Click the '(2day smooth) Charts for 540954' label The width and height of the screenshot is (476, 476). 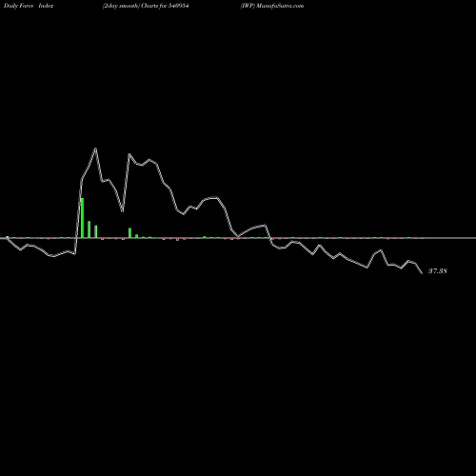146,6
